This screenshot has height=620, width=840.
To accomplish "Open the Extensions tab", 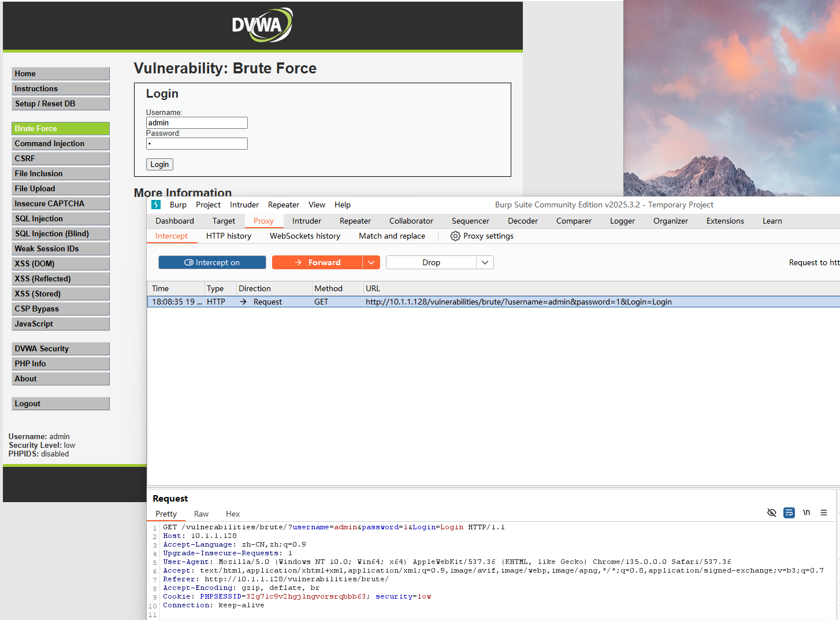I will [x=725, y=221].
